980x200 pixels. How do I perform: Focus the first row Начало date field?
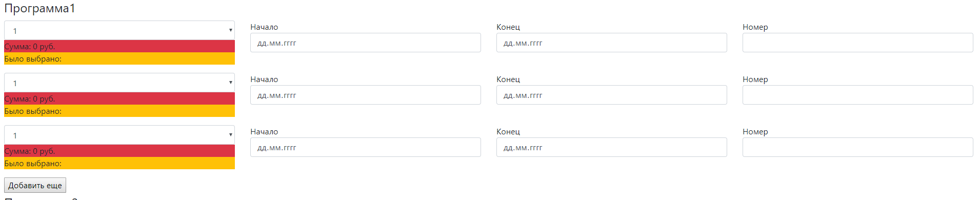click(366, 43)
